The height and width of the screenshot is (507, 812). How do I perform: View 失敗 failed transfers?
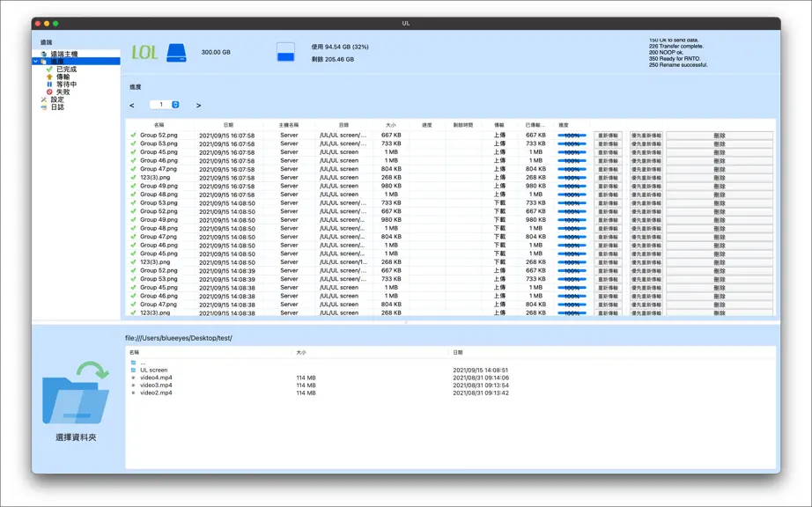(63, 92)
